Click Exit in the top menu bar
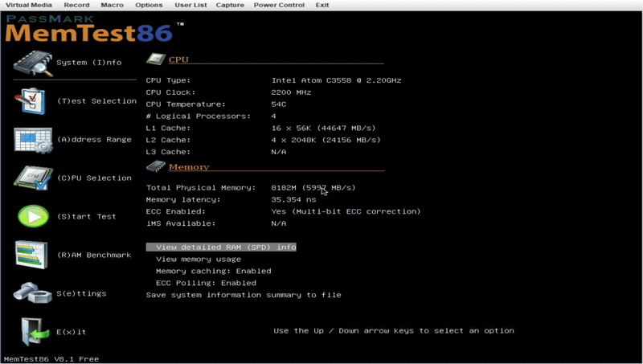The width and height of the screenshot is (643, 364). (322, 5)
